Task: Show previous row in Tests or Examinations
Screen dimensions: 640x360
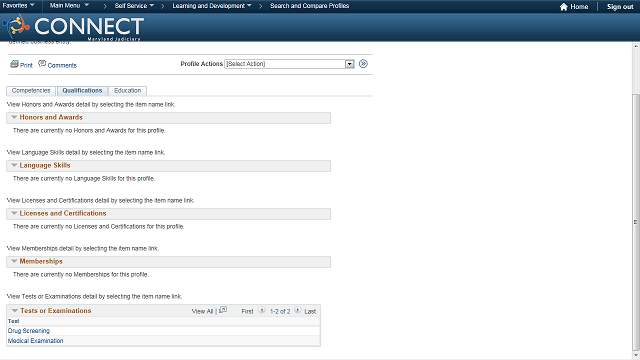Action: click(262, 311)
